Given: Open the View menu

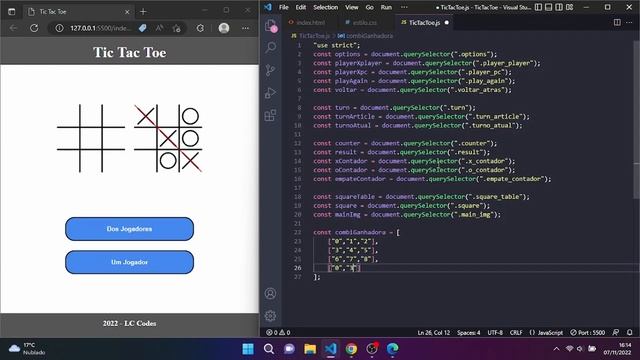Looking at the screenshot, I should 351,7.
